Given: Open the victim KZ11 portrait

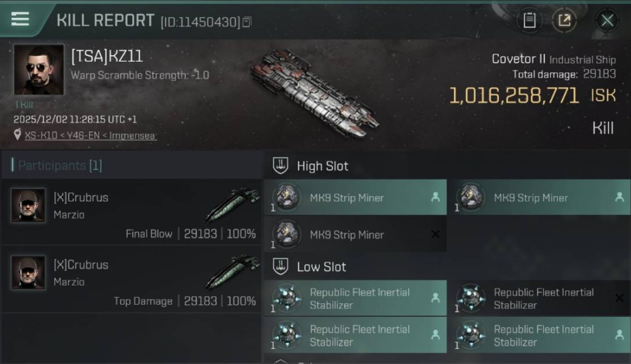Looking at the screenshot, I should click(38, 70).
